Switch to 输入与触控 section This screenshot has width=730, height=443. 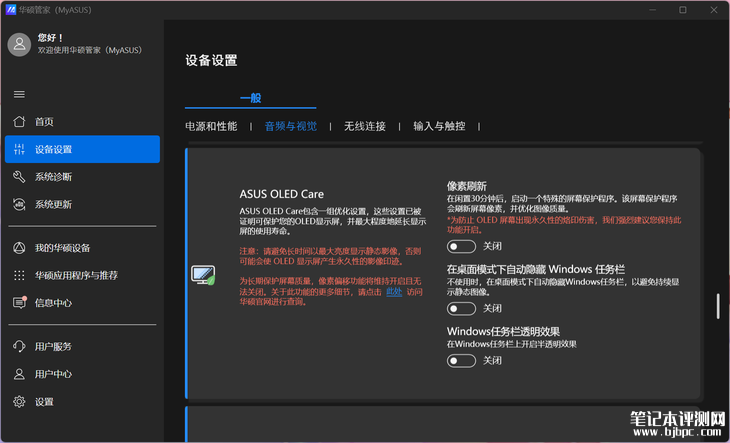pos(439,126)
